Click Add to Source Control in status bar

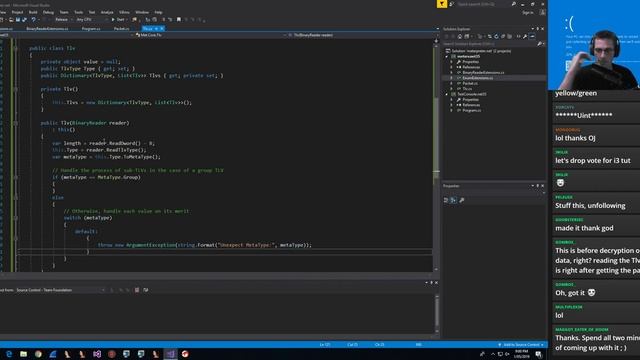(521, 345)
